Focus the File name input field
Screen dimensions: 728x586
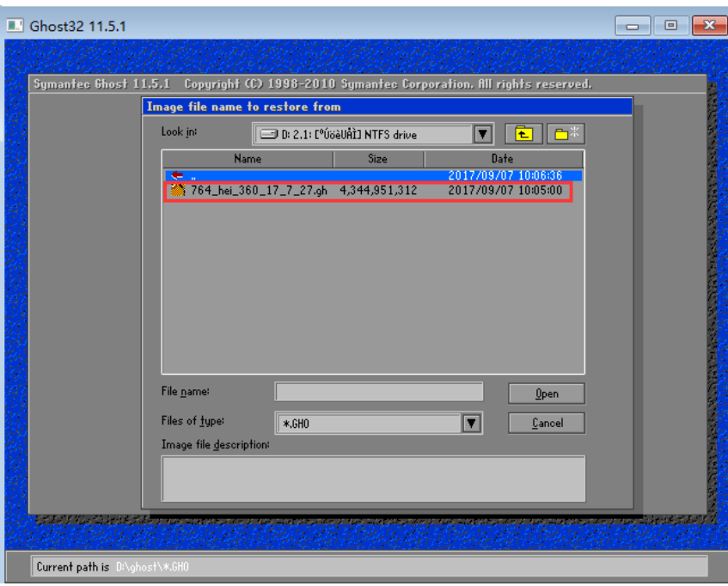[379, 392]
